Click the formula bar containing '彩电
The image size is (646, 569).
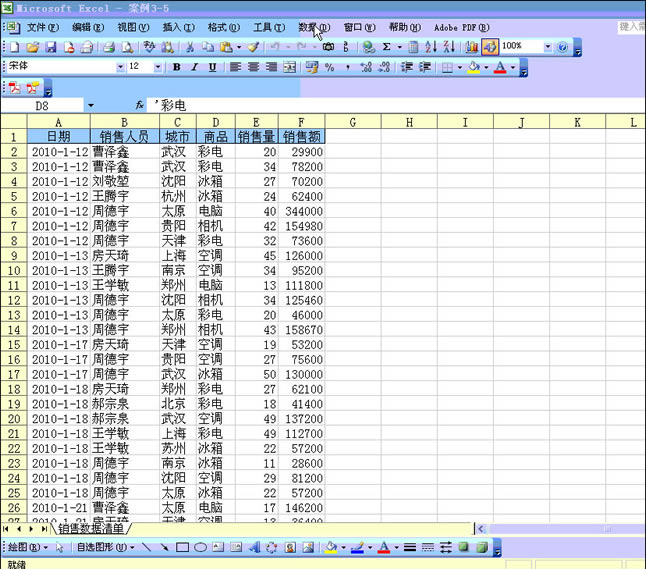(x=396, y=106)
